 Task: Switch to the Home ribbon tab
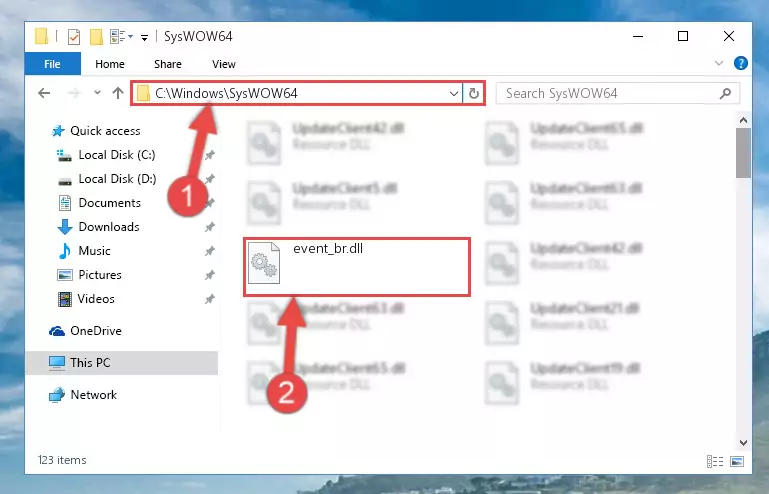click(110, 64)
